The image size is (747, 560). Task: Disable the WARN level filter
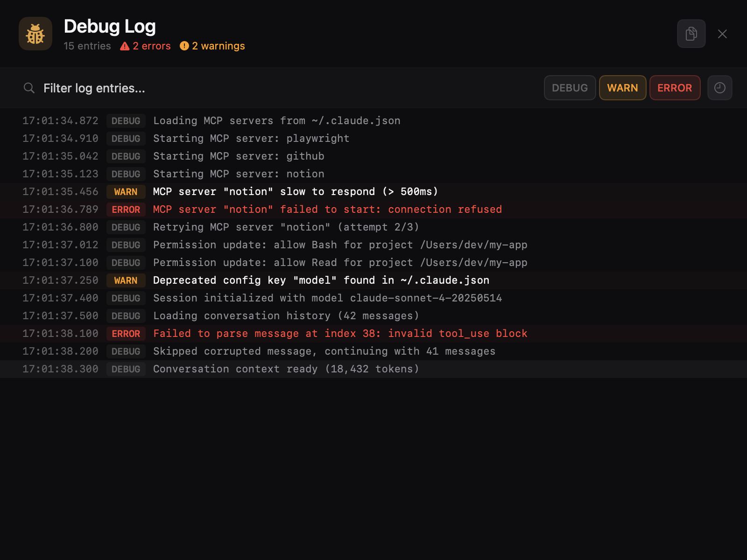(x=622, y=88)
